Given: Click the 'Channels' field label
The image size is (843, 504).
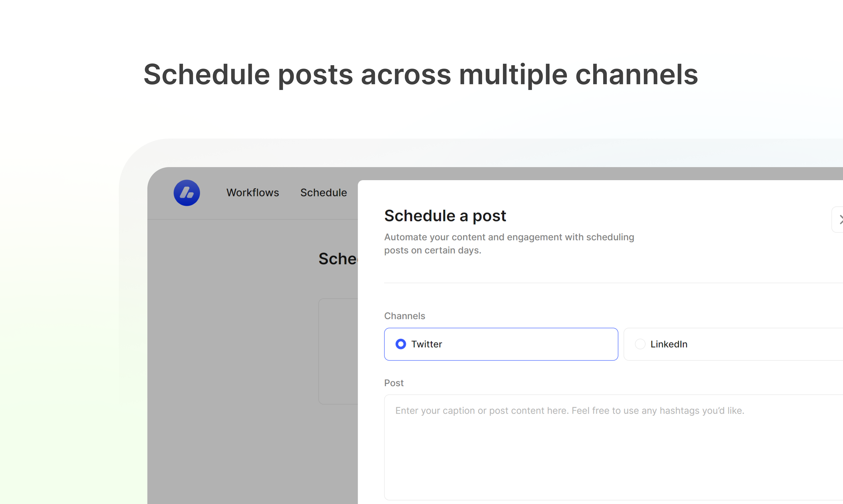Looking at the screenshot, I should pyautogui.click(x=404, y=316).
